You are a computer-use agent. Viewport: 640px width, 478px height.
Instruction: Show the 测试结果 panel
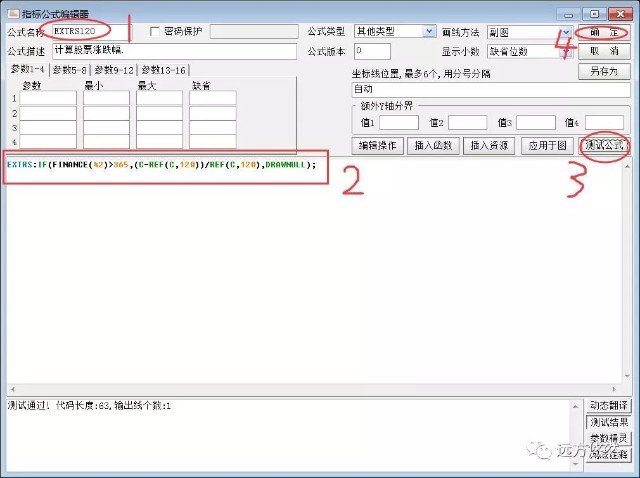click(x=608, y=422)
